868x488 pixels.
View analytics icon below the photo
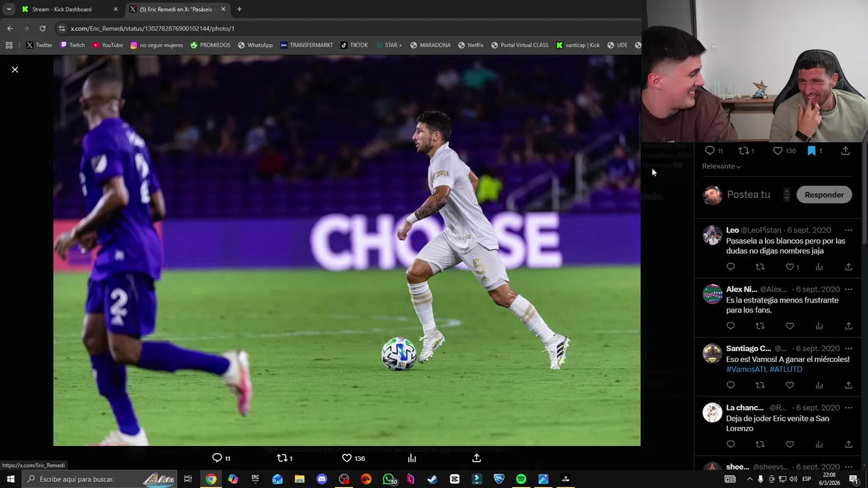(412, 458)
